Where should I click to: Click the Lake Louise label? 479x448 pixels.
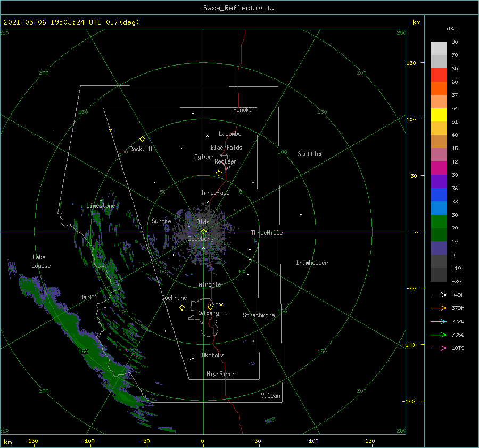point(41,262)
